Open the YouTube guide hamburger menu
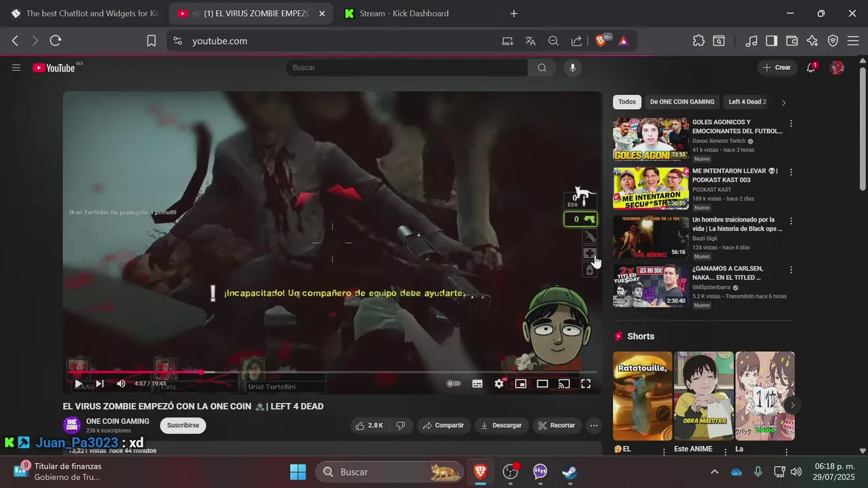Image resolution: width=868 pixels, height=488 pixels. tap(16, 68)
